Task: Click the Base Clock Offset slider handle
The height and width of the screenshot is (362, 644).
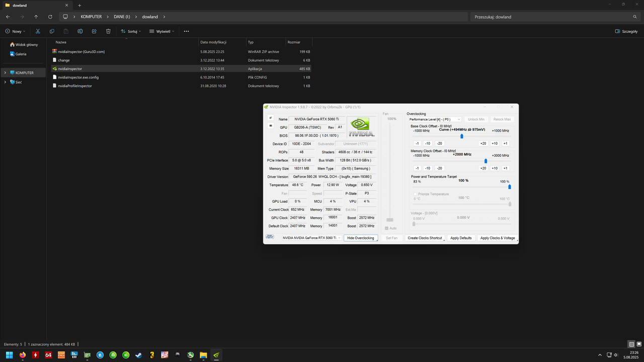Action: (462, 136)
